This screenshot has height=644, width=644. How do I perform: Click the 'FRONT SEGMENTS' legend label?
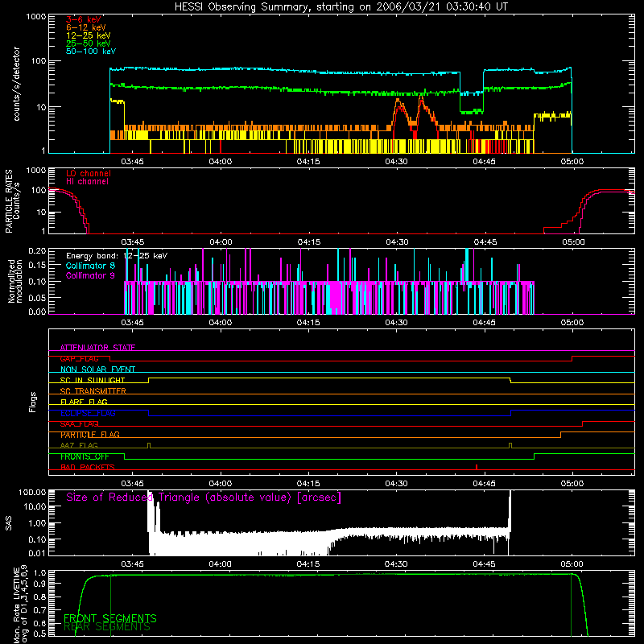point(110,618)
